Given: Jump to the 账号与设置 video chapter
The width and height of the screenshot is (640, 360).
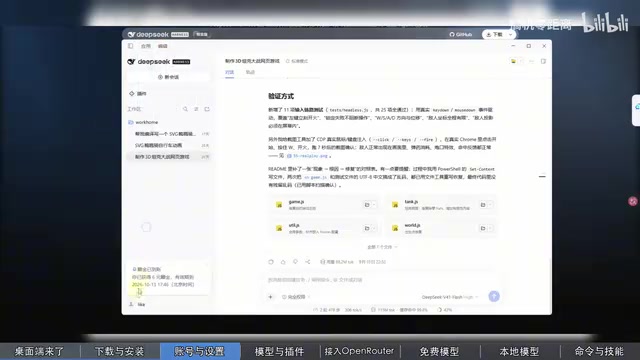Looking at the screenshot, I should click(200, 351).
